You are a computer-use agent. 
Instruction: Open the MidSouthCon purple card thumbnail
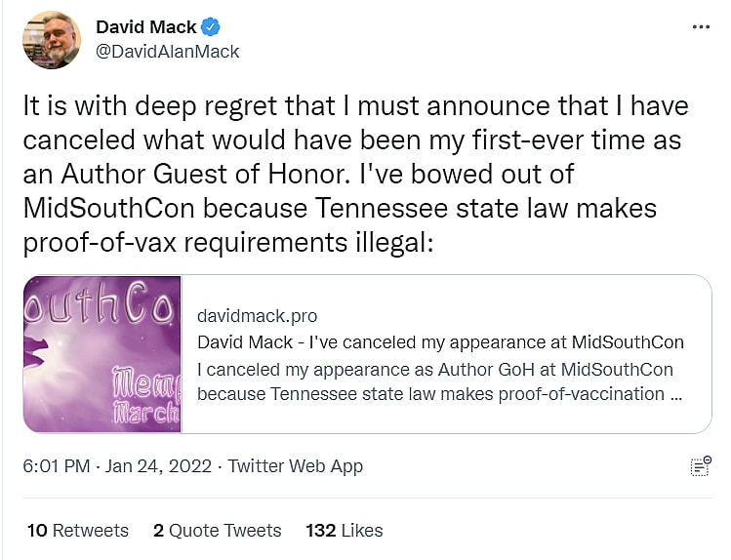tap(102, 353)
